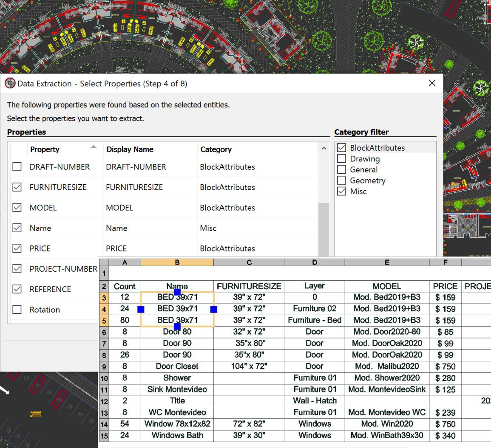Viewport: 491px width, 448px height.
Task: Click the Windows Bath cell
Action: [177, 435]
